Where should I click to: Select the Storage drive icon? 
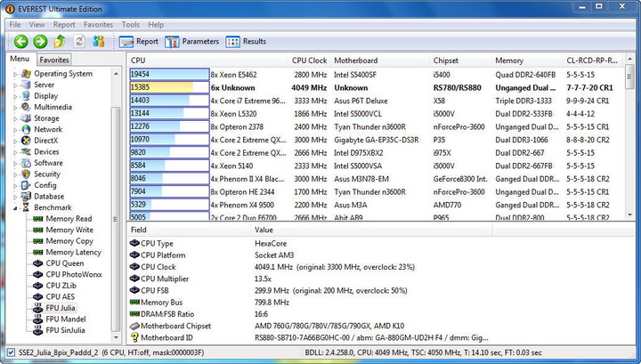pos(26,118)
